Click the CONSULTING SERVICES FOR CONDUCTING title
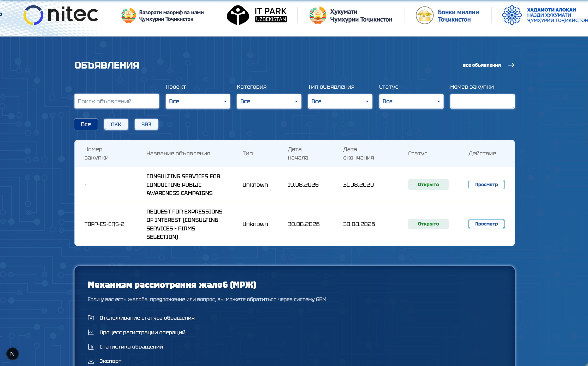The height and width of the screenshot is (366, 588). click(x=183, y=185)
